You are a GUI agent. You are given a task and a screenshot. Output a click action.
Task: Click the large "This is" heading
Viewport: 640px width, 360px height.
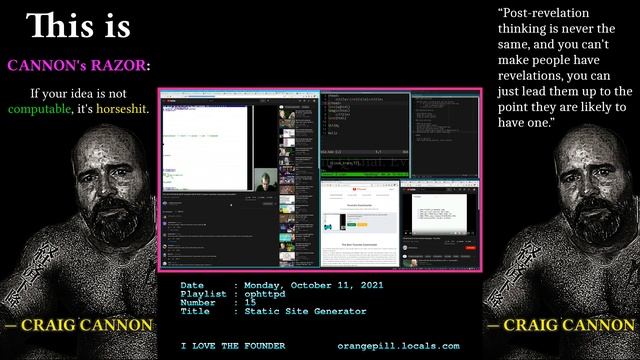[x=78, y=26]
